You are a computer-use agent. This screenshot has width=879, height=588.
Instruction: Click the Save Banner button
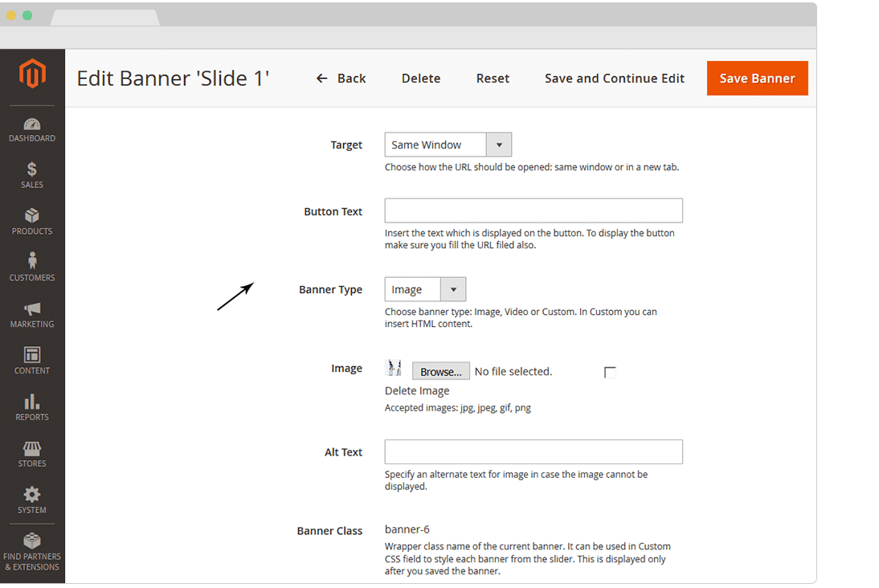click(x=757, y=79)
